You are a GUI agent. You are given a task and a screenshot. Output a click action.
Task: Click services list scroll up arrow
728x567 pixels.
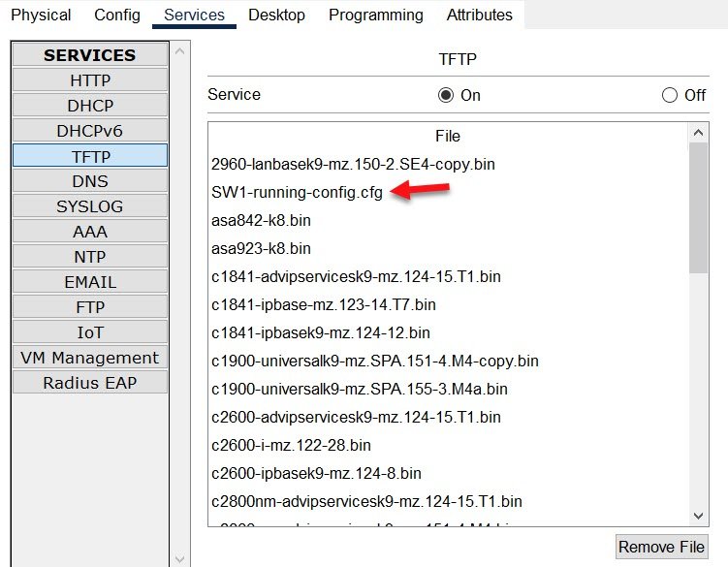tap(179, 51)
